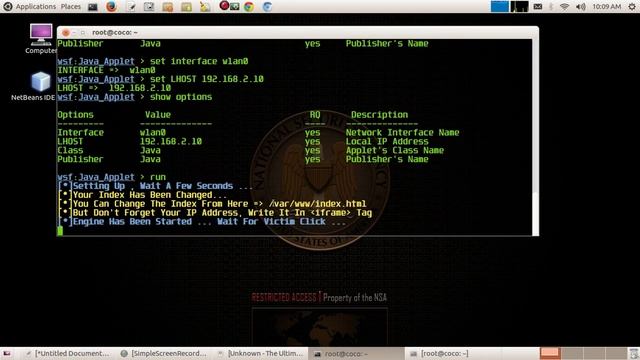Click 'set interface wlan0' command text
The height and width of the screenshot is (360, 640).
[199, 61]
